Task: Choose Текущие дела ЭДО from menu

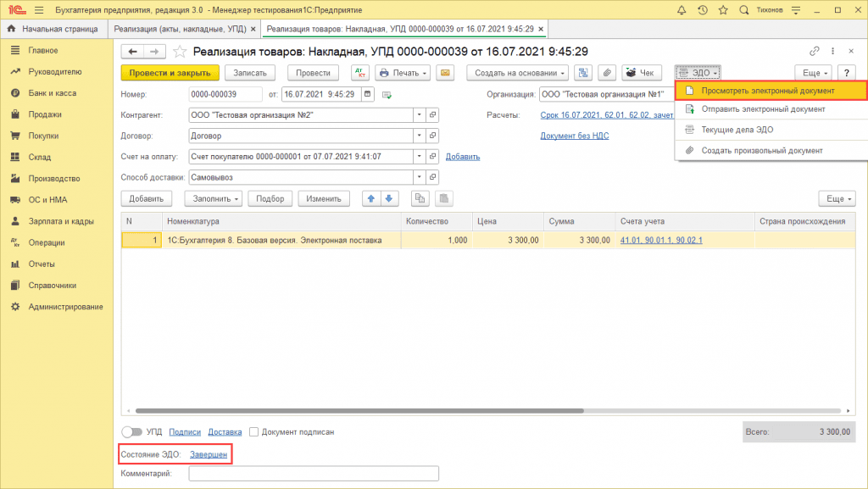Action: [737, 130]
